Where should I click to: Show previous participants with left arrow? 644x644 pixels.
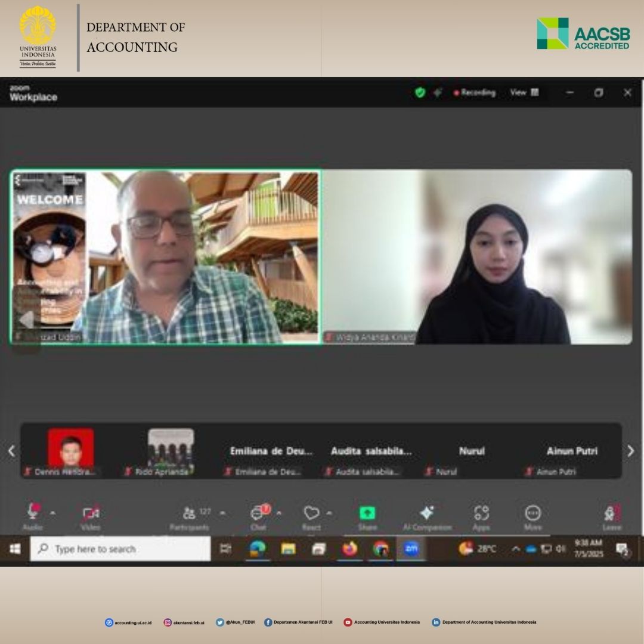[x=11, y=451]
